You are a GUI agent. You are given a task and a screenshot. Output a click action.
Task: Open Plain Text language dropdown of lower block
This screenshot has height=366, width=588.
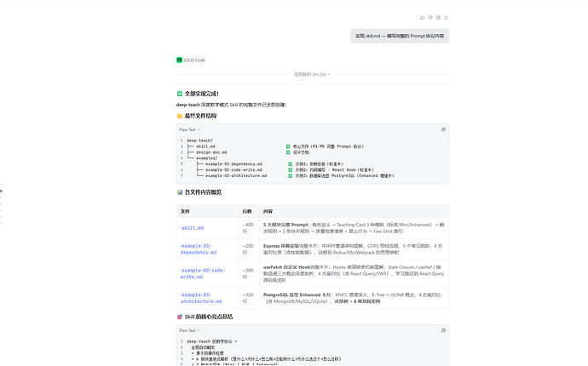(x=189, y=330)
